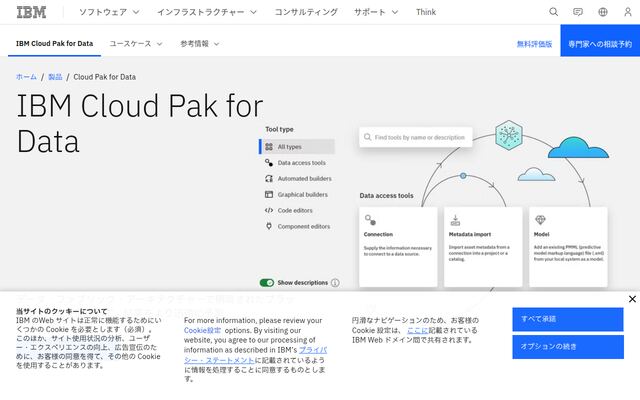Expand the ユースケース dropdown
Screen dimensions: 640x400
[x=136, y=44]
